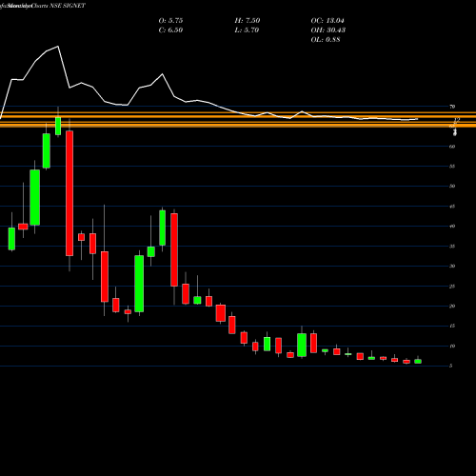
Task: Click the close price value C: 6.50
Action: pyautogui.click(x=170, y=30)
